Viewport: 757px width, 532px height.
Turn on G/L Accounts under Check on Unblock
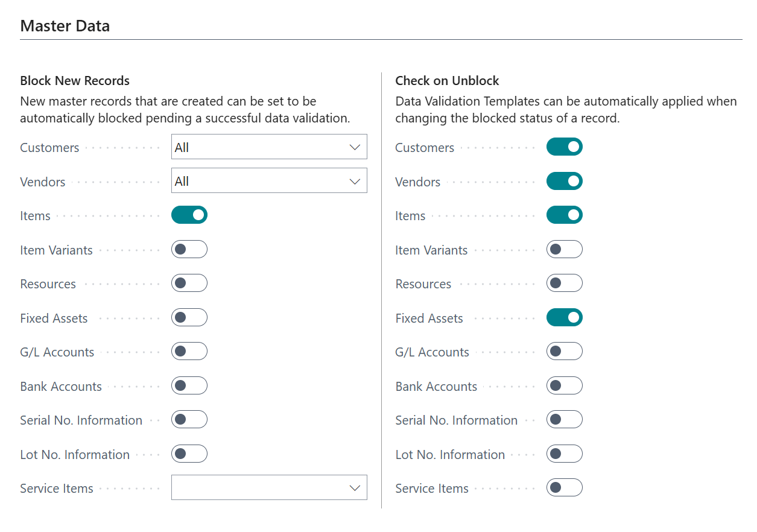(565, 351)
